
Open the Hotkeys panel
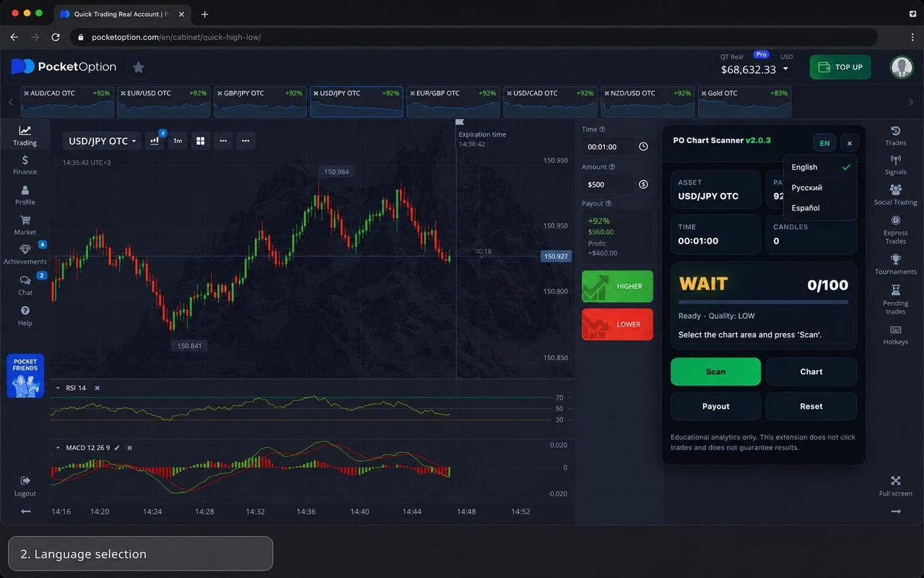(895, 335)
